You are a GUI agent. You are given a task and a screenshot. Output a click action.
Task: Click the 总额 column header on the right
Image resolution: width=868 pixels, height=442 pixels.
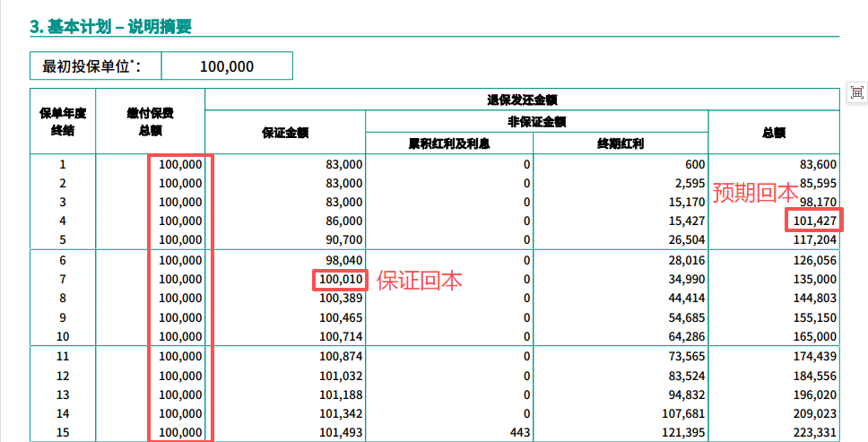tap(773, 132)
